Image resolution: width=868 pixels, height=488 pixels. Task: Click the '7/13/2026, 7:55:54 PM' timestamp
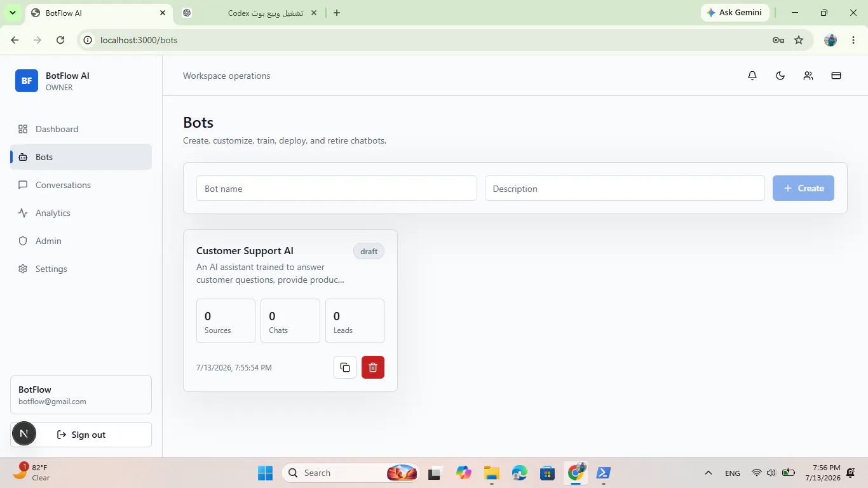pos(234,368)
